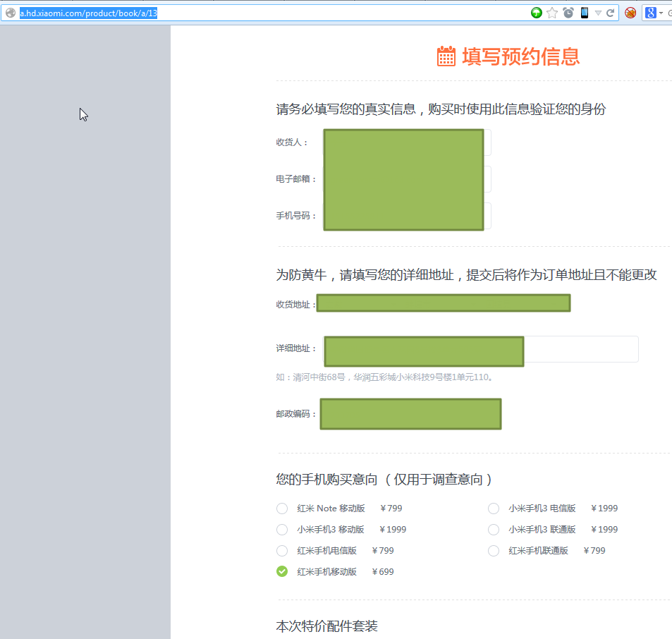Select 小米手机3 联通版 ¥1999 option
The width and height of the screenshot is (672, 639).
(494, 529)
